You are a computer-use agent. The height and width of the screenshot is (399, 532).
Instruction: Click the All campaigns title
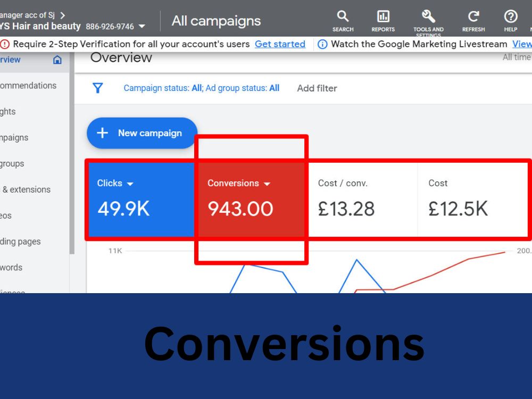click(216, 21)
